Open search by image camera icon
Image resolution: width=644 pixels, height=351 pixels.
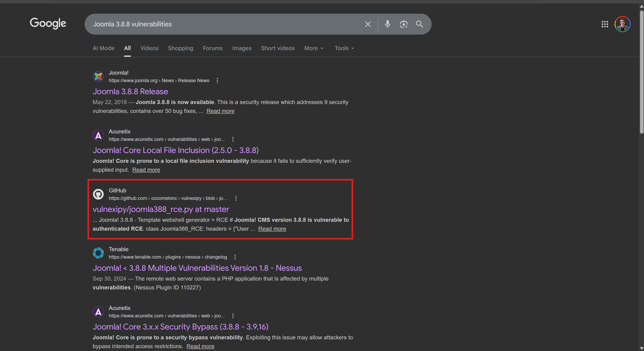coord(403,24)
